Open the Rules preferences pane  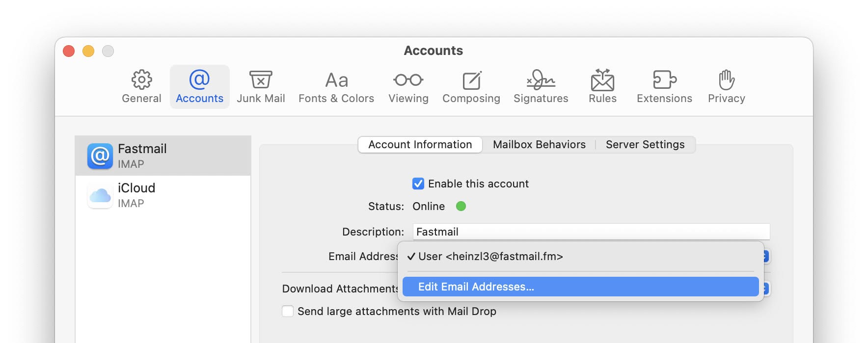pos(602,87)
